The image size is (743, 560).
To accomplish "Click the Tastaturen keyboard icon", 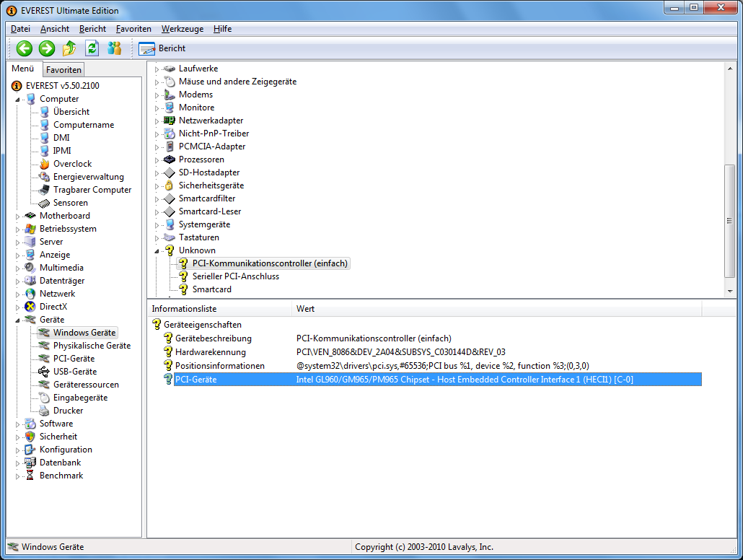I will click(170, 237).
